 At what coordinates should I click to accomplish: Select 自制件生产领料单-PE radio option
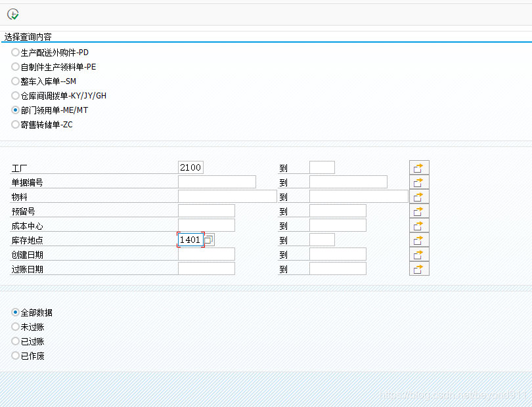[15, 67]
